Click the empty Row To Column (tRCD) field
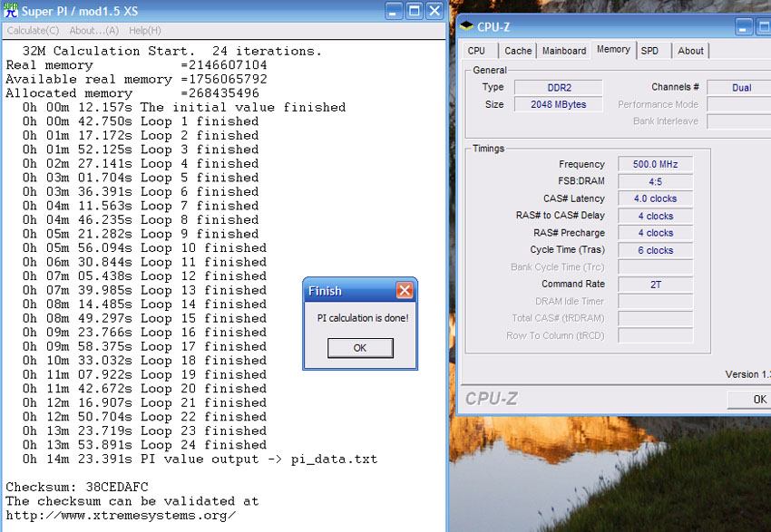The image size is (771, 532). click(x=656, y=335)
